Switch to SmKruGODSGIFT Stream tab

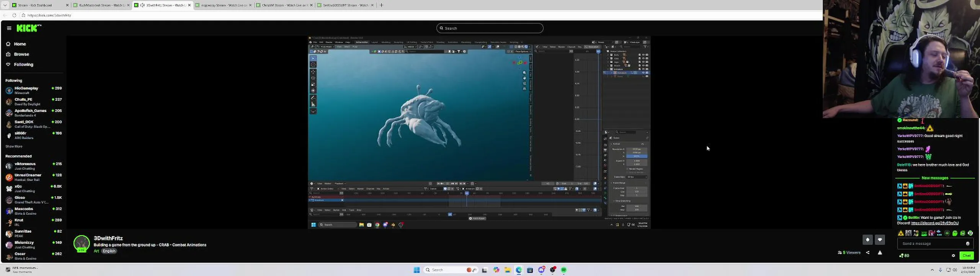coord(345,5)
